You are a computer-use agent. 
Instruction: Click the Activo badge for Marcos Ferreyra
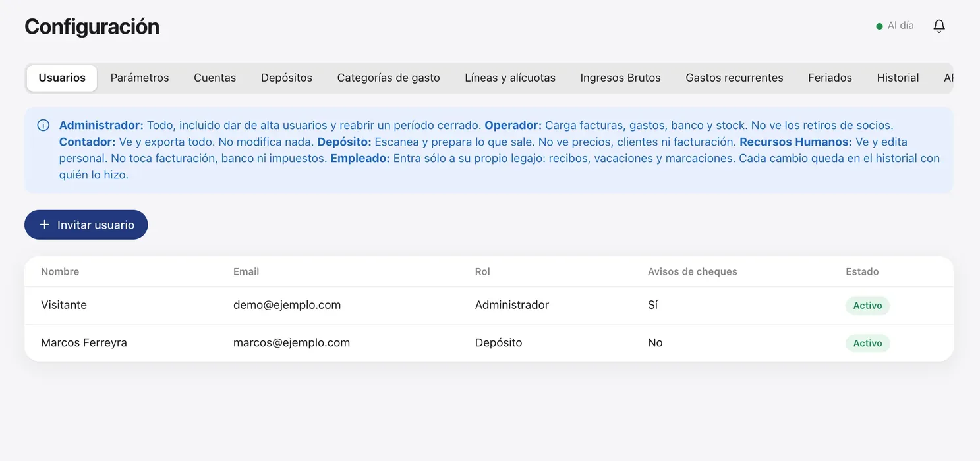(x=867, y=343)
